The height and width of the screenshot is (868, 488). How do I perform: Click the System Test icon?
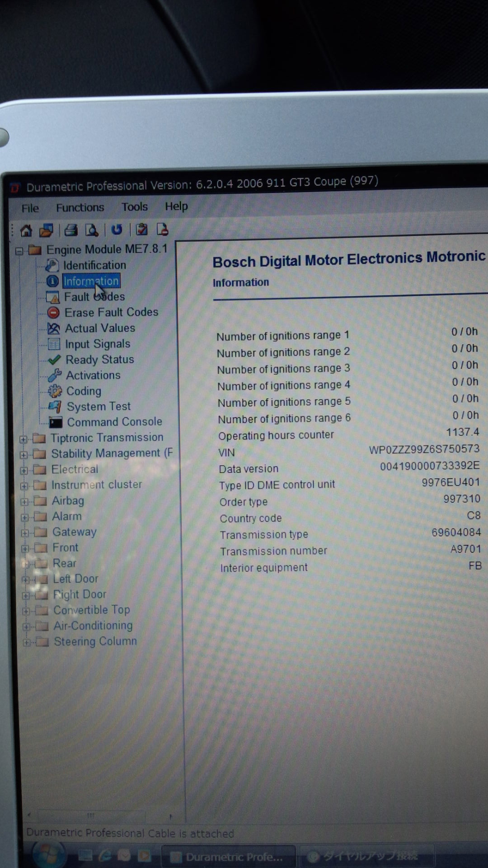pyautogui.click(x=55, y=406)
